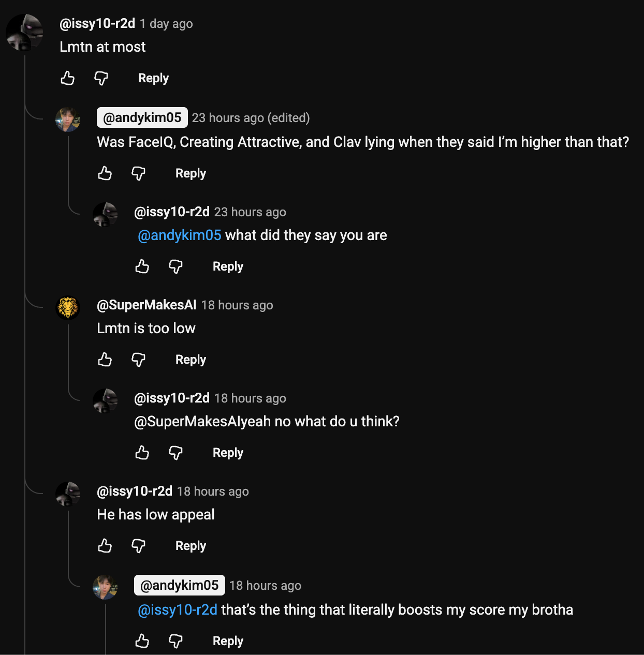Reply to SuperMakesAI's "Lmtn is too low"

point(191,360)
